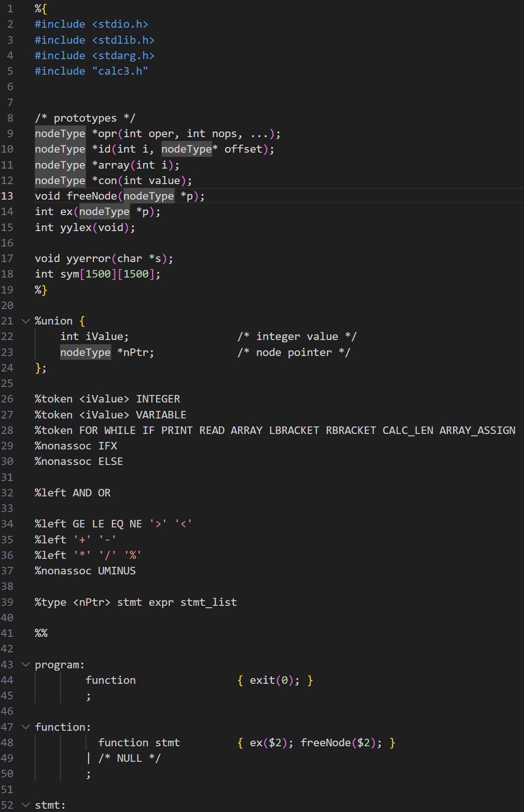Screen dimensions: 524x812
Task: Click on 'IFX' in the nonassoc line
Action: tap(108, 446)
